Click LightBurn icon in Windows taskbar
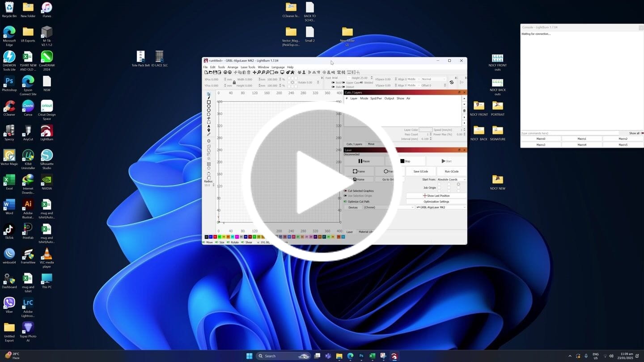644x362 pixels. pyautogui.click(x=394, y=356)
